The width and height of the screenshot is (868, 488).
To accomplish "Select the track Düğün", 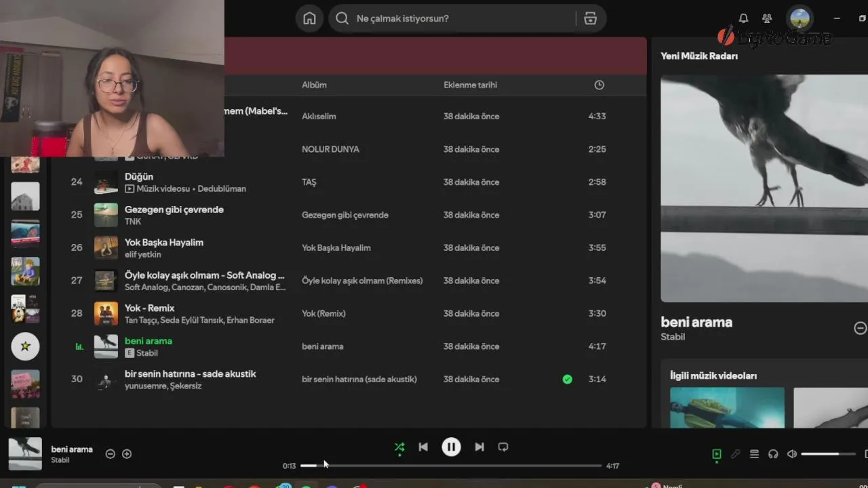I will point(139,176).
